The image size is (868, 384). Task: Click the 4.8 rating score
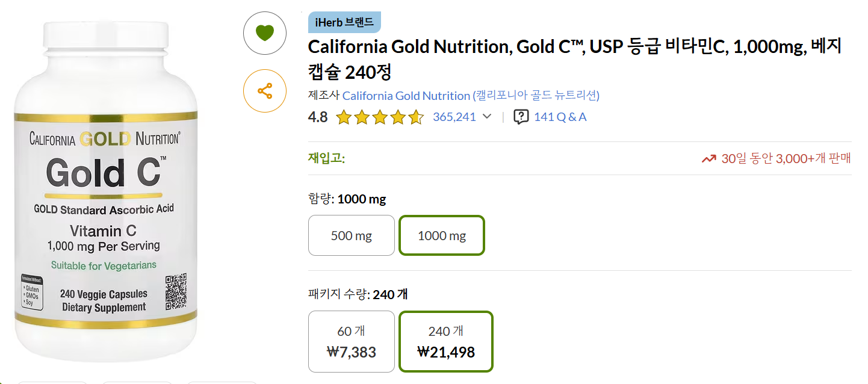(x=318, y=117)
